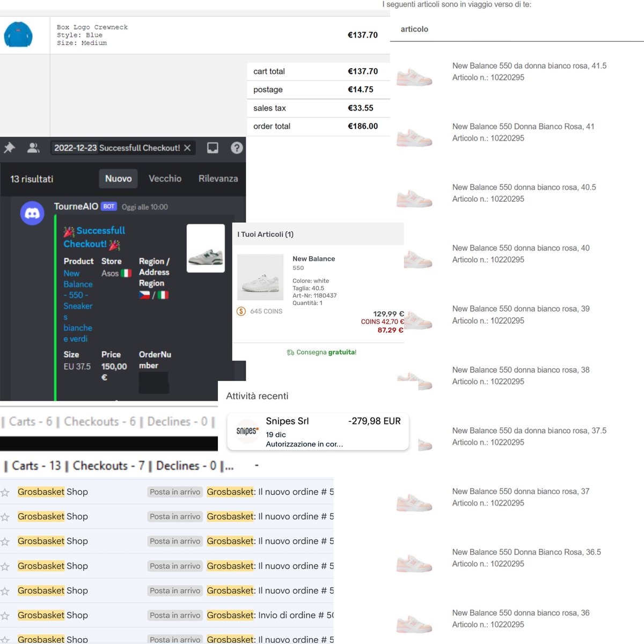Open the New Balance 550 product link
This screenshot has height=644, width=644.
tap(78, 306)
